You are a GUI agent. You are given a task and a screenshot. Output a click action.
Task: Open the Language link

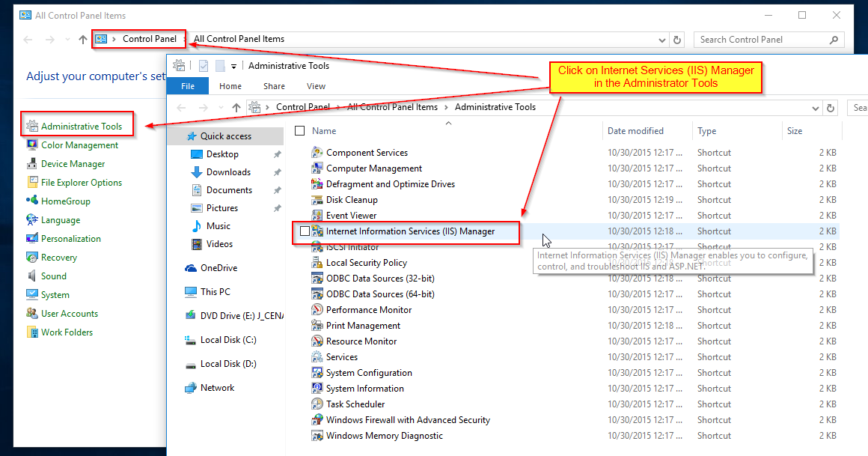click(x=61, y=220)
